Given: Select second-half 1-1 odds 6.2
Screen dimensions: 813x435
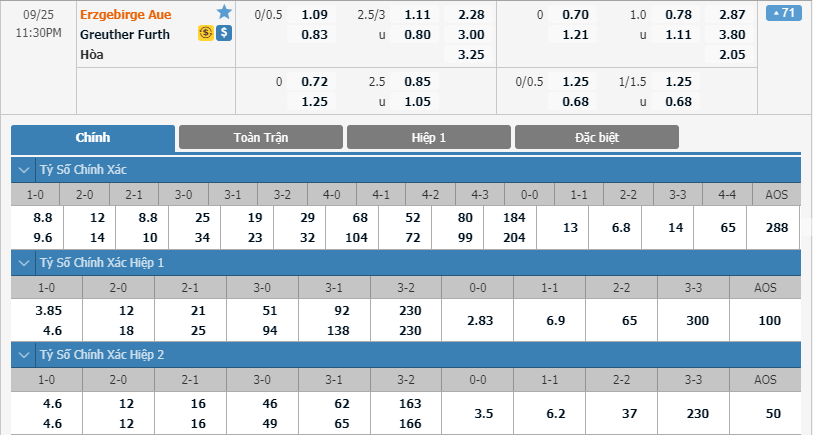Looking at the screenshot, I should pos(555,414).
